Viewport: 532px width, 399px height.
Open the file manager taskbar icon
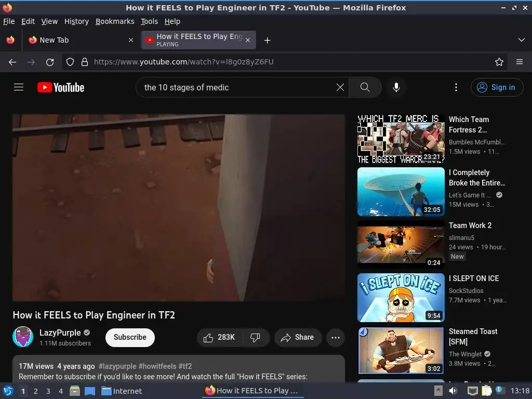point(75,391)
